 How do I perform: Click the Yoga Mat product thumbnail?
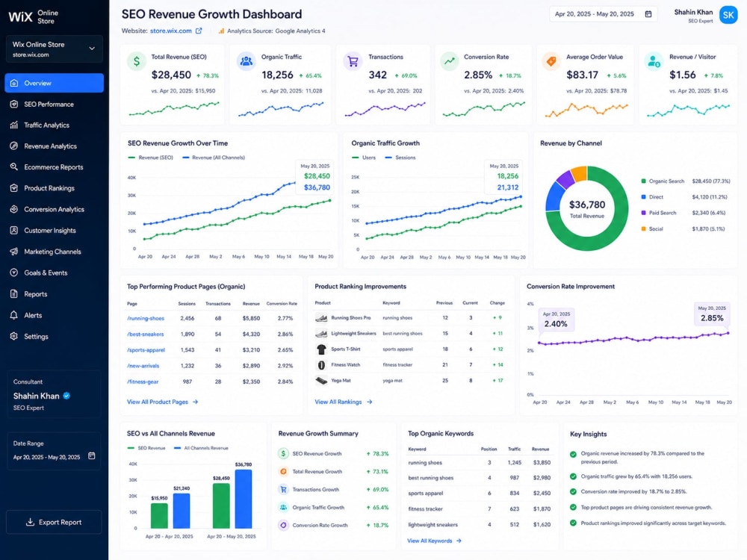(321, 381)
